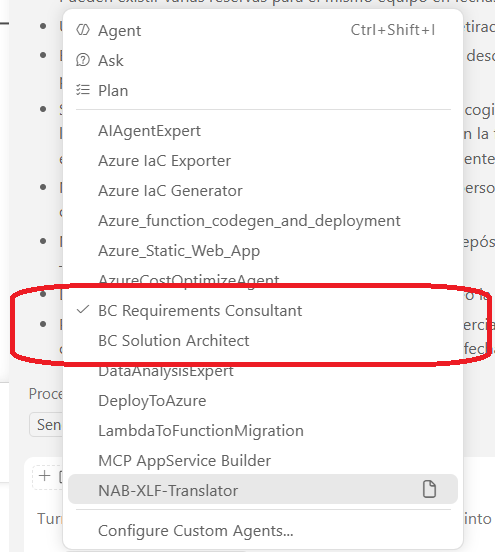Open Configure Custom Agents...
495x552 pixels.
click(263, 531)
